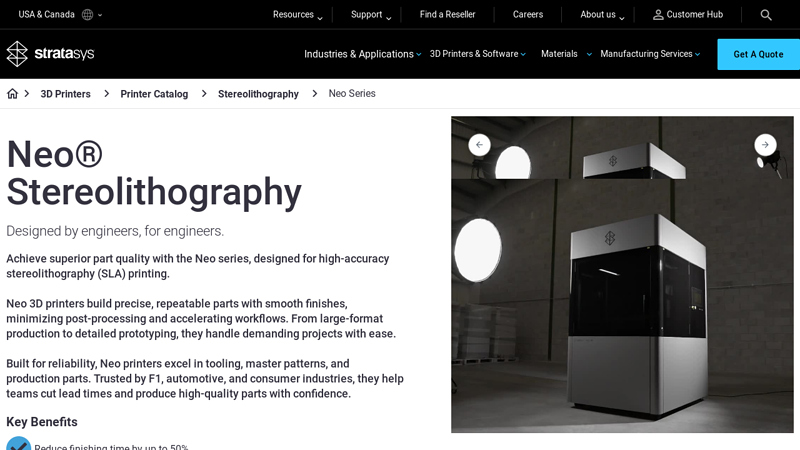Viewport: 800px width, 450px height.
Task: Expand 3D Printers & Software menu
Action: pyautogui.click(x=478, y=54)
